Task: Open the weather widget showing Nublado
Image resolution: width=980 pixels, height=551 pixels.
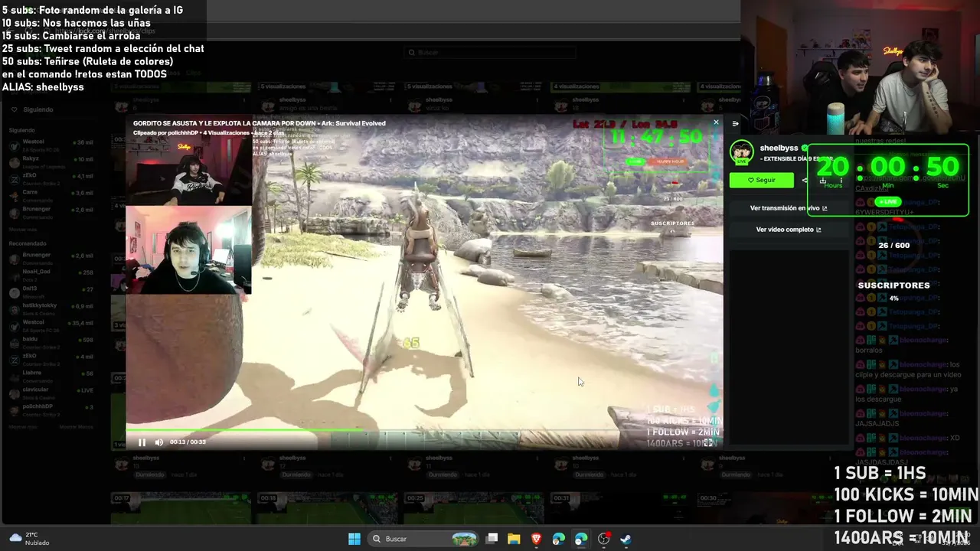Action: (x=29, y=539)
